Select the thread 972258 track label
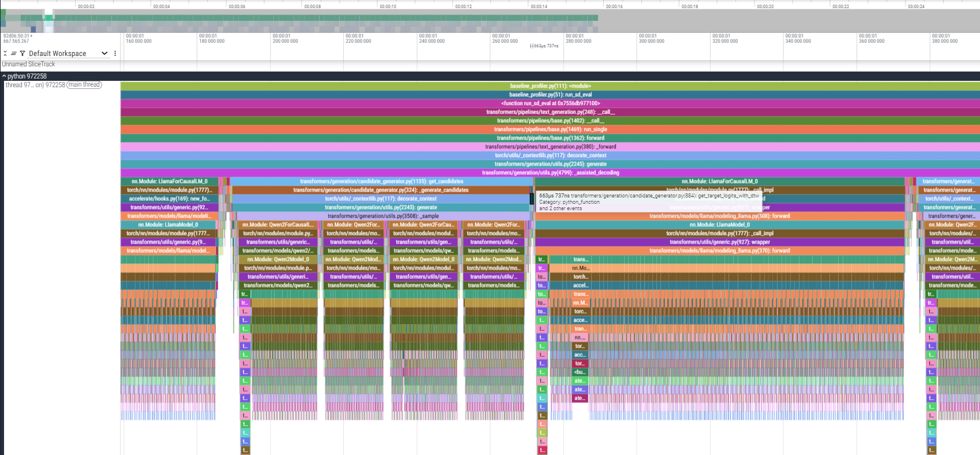980x455 pixels. pos(35,85)
